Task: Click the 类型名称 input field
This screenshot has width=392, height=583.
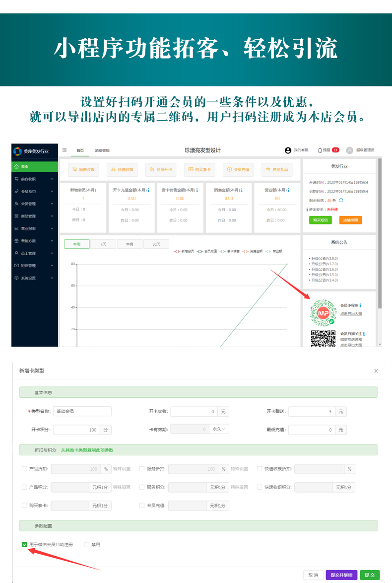Action: (82, 411)
